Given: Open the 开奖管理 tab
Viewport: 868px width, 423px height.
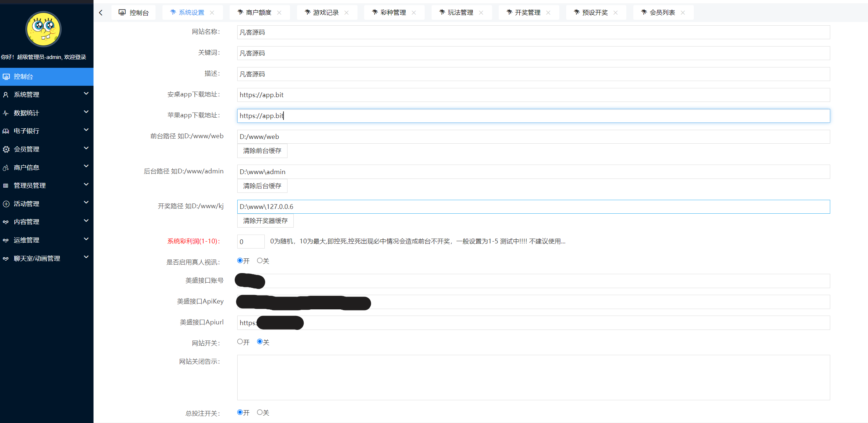Looking at the screenshot, I should (527, 13).
